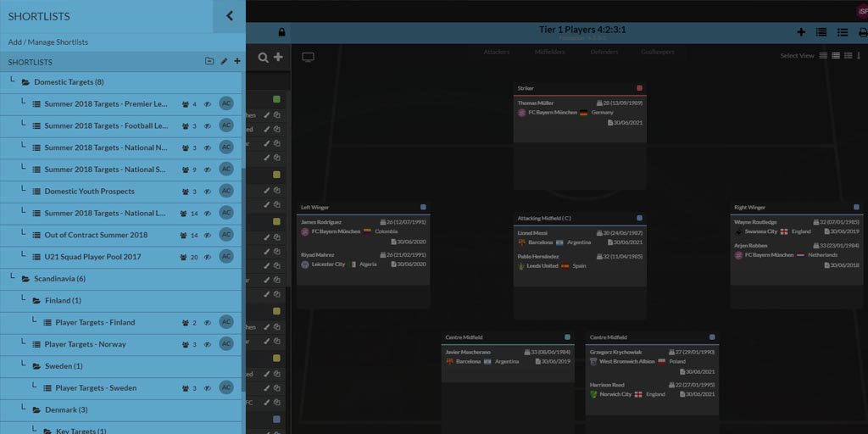
Task: Toggle visibility eye for Premier Le... shortlist
Action: [x=208, y=104]
